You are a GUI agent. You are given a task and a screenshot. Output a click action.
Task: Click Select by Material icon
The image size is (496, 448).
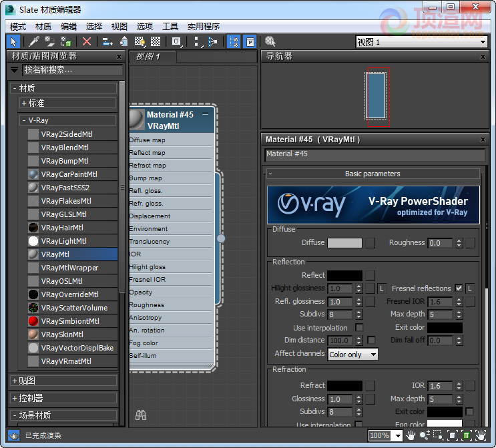click(270, 41)
